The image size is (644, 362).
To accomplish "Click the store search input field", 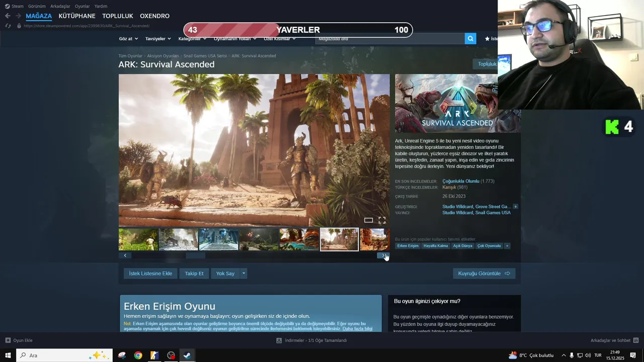I will (x=390, y=39).
